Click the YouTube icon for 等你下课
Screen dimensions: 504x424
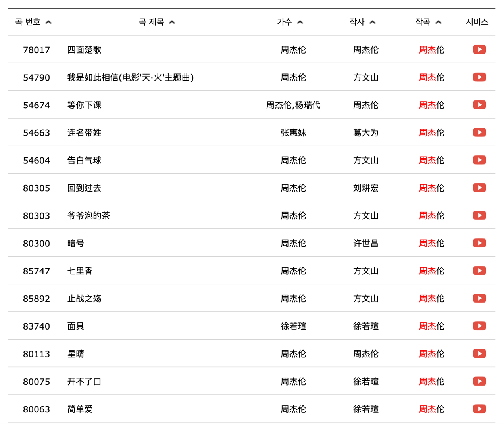[x=479, y=105]
